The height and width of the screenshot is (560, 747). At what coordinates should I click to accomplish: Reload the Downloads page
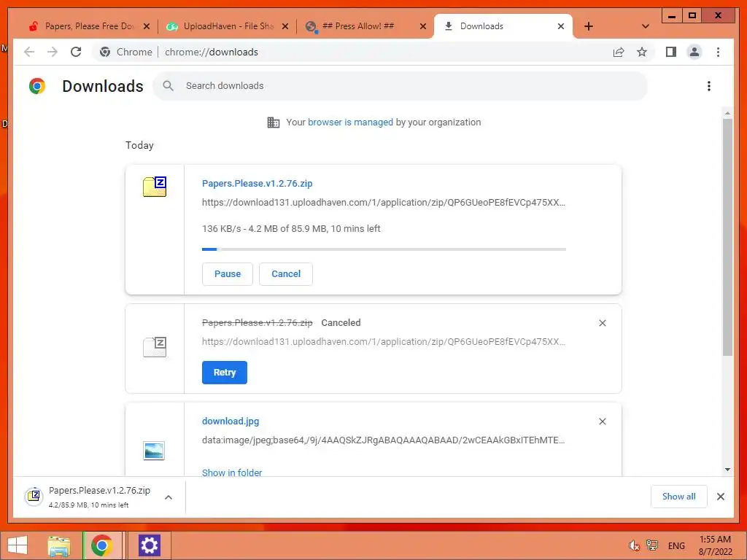coord(76,52)
